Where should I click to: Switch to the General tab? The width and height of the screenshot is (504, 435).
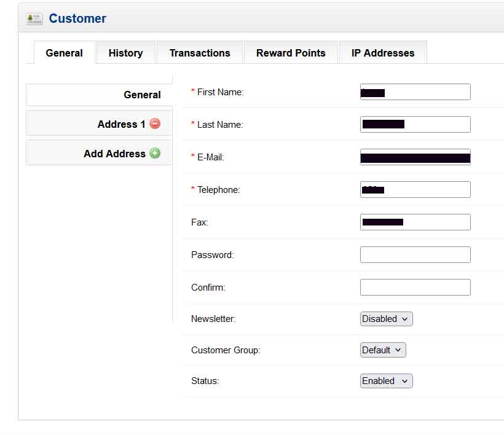coord(65,53)
